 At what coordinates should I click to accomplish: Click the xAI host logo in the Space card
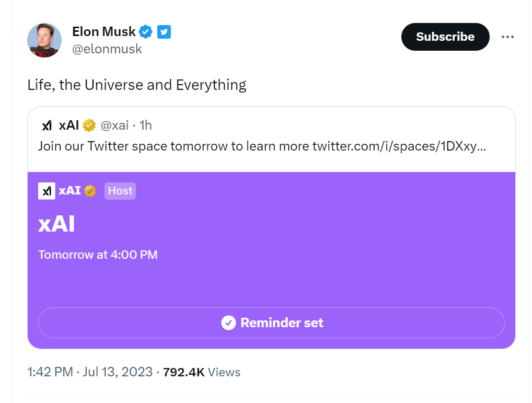(47, 191)
